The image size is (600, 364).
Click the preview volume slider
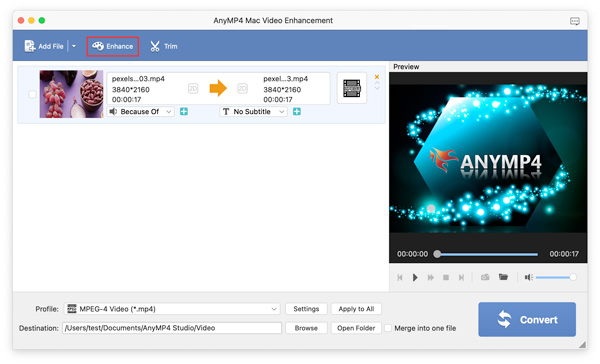tap(555, 277)
